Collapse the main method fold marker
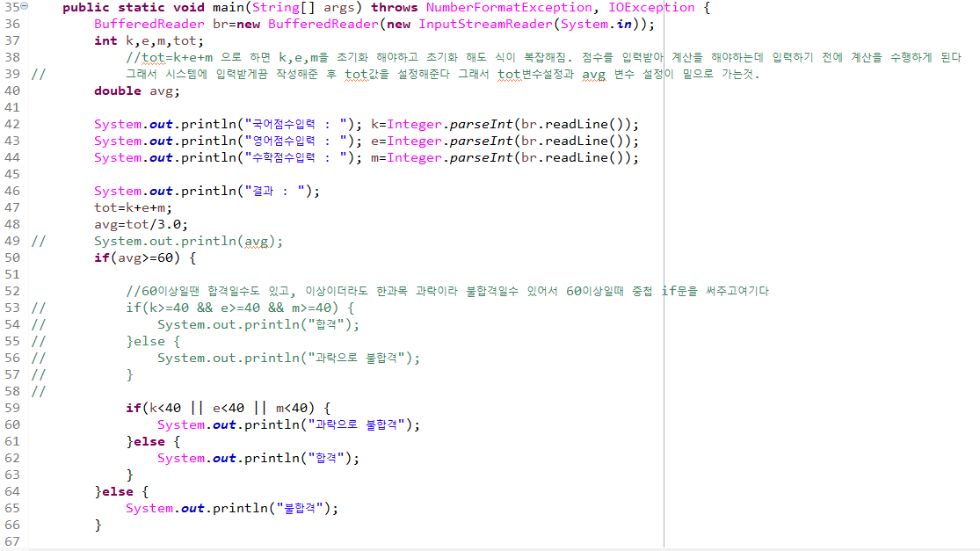 pyautogui.click(x=25, y=5)
